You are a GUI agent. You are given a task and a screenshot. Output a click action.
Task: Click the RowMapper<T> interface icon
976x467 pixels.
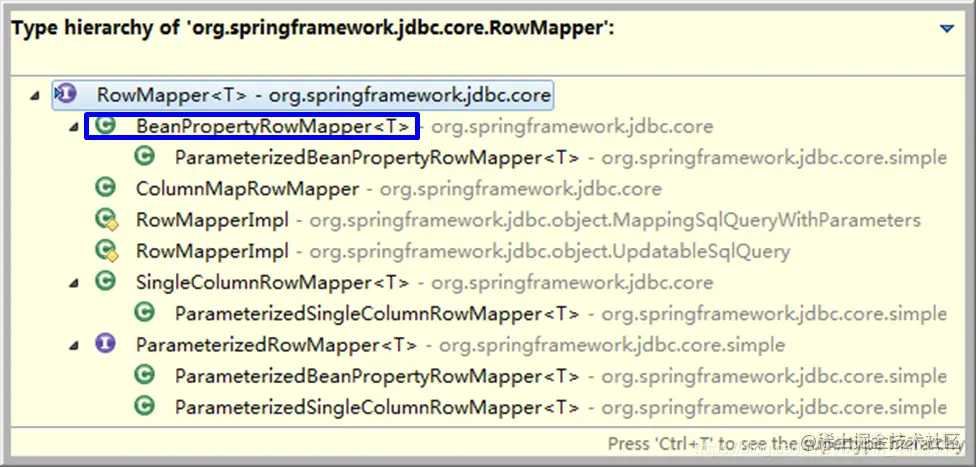tap(65, 95)
